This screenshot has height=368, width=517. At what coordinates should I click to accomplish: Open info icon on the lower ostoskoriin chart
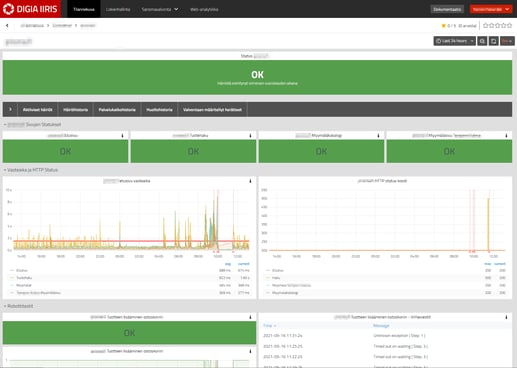(x=250, y=351)
